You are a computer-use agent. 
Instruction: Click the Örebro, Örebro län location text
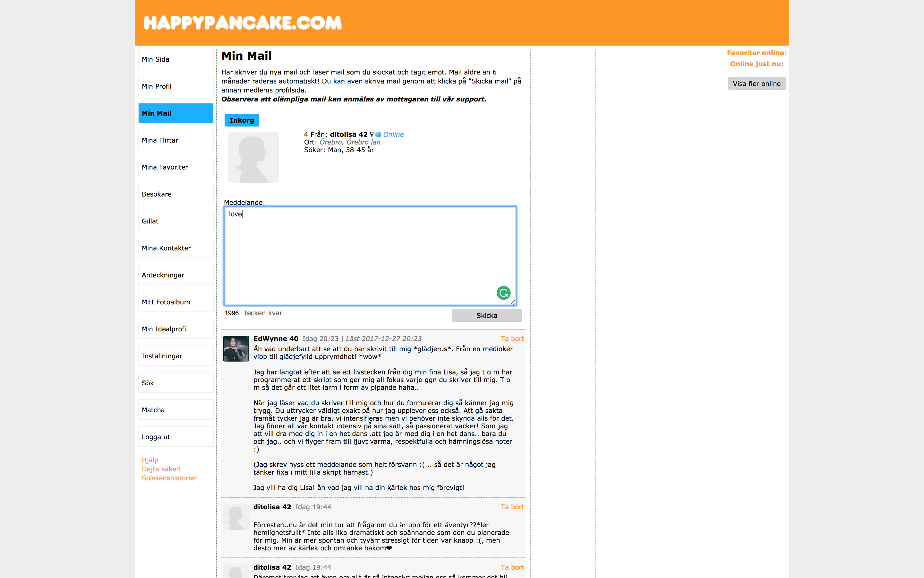point(350,142)
